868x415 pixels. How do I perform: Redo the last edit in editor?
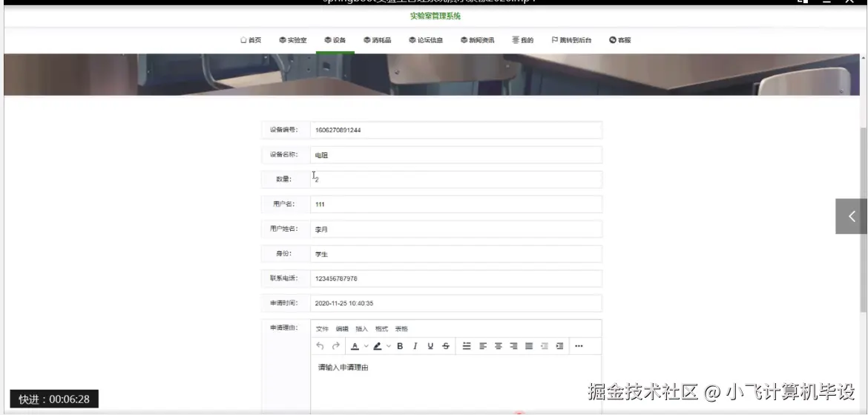point(335,346)
